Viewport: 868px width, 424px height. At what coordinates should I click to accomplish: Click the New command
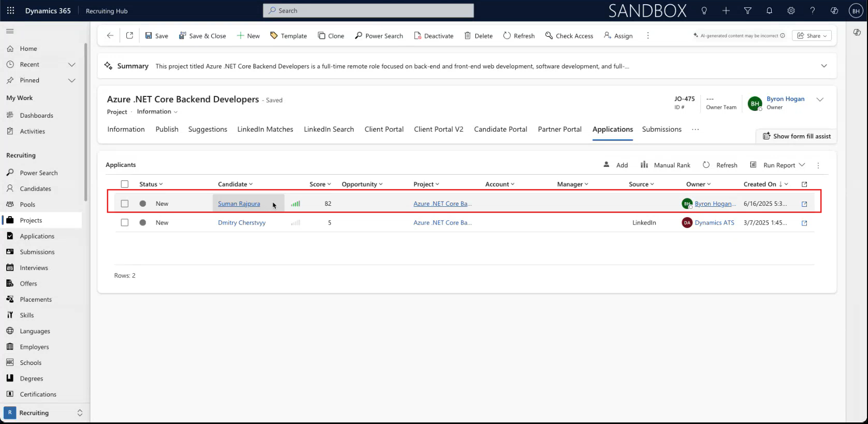248,36
